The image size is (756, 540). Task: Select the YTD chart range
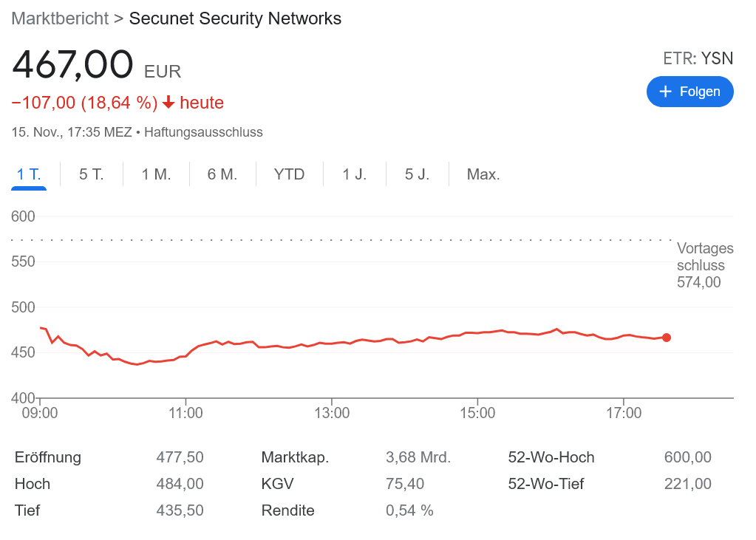click(289, 174)
